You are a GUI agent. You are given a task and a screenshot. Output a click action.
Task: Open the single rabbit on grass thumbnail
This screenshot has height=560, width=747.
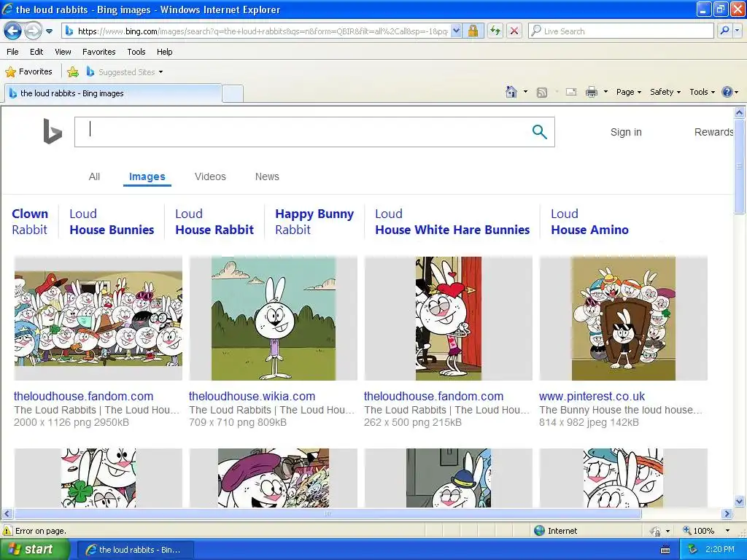(x=273, y=318)
